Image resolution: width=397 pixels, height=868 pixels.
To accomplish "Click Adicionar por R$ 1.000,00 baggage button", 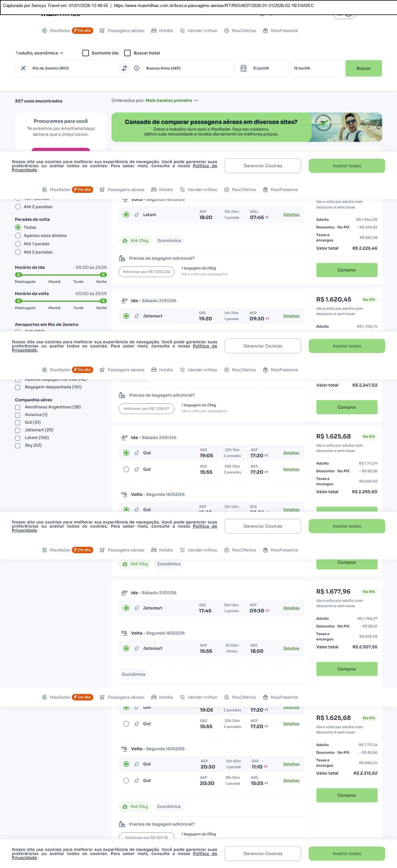I will pos(147,272).
